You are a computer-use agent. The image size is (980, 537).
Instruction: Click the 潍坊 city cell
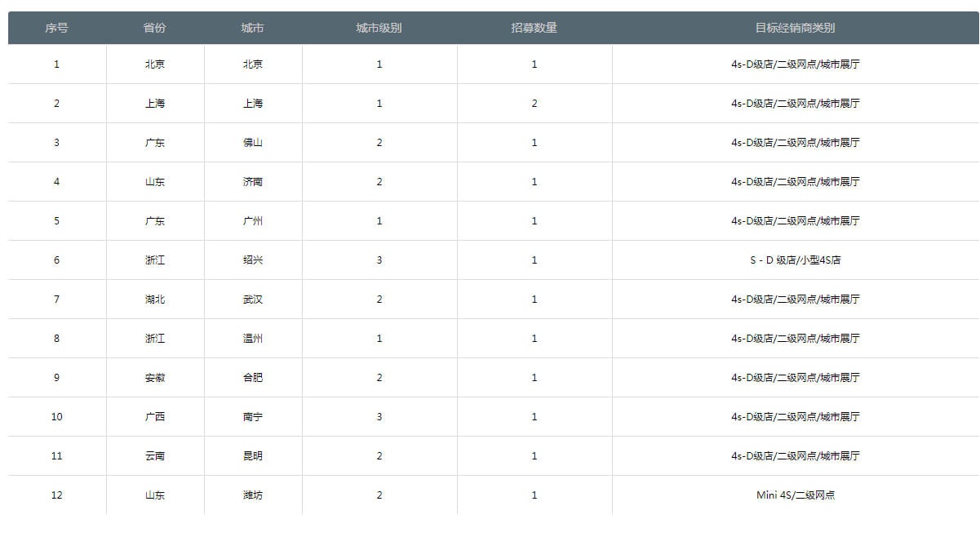252,495
